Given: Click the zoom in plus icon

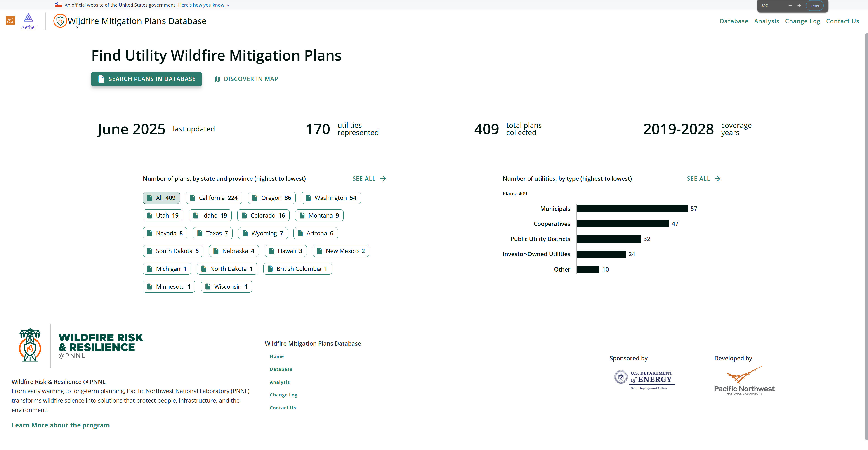Looking at the screenshot, I should [x=799, y=6].
